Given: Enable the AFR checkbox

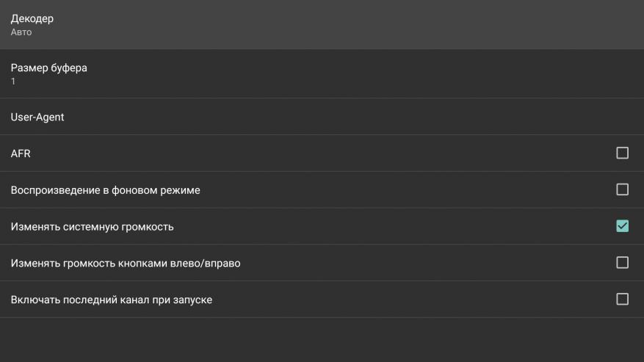Looking at the screenshot, I should coord(622,153).
